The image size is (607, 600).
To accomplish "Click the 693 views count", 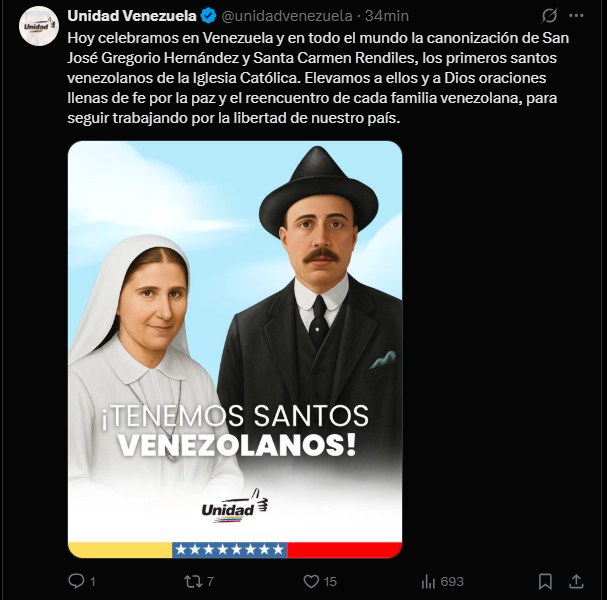I will pos(452,581).
